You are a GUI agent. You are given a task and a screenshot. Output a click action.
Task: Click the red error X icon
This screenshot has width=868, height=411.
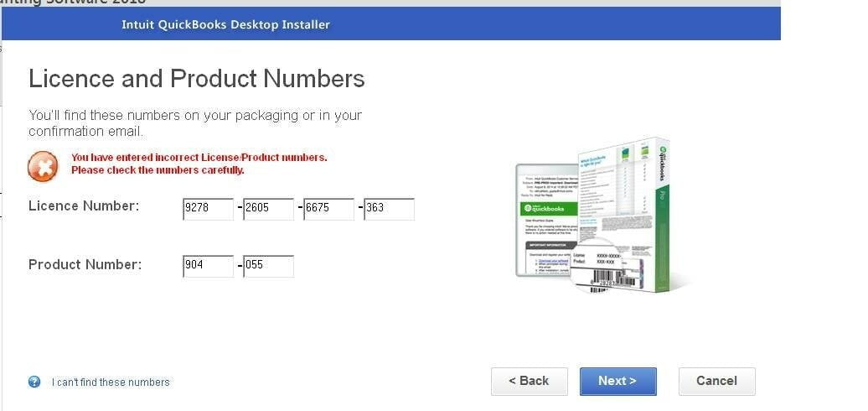coord(43,166)
